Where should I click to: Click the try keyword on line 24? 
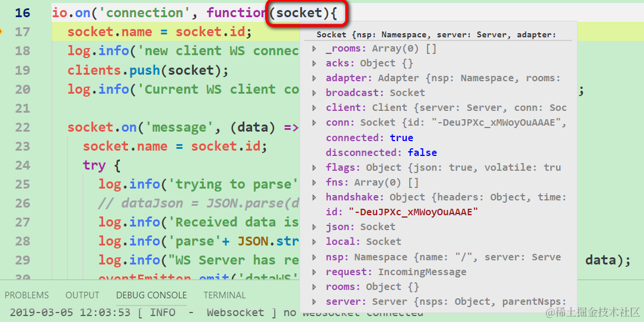coord(94,165)
